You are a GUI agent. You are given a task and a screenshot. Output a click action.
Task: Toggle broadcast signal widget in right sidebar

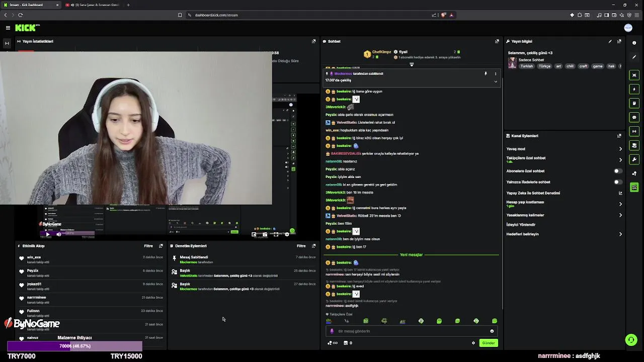click(634, 131)
